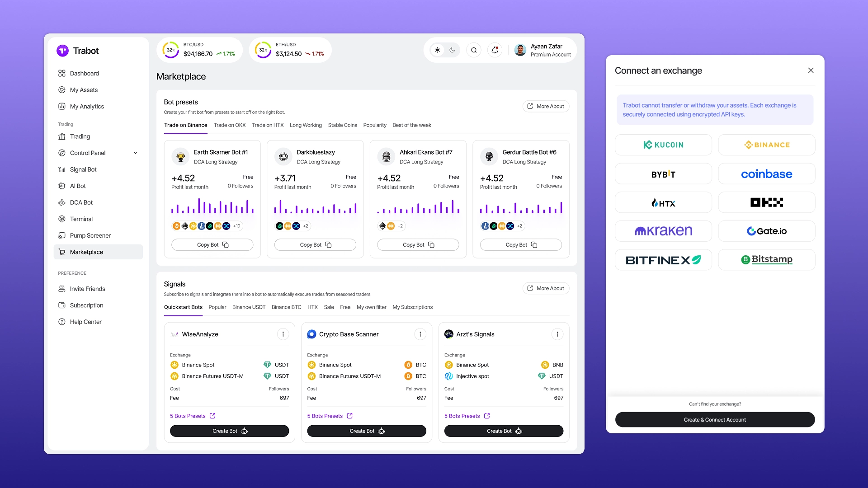Open Terminal from the sidebar
Viewport: 868px width, 488px height.
click(x=81, y=219)
